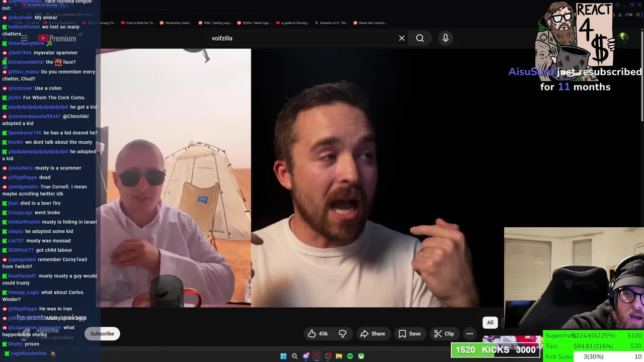Open the Share dialog
This screenshot has height=362, width=644.
(372, 333)
